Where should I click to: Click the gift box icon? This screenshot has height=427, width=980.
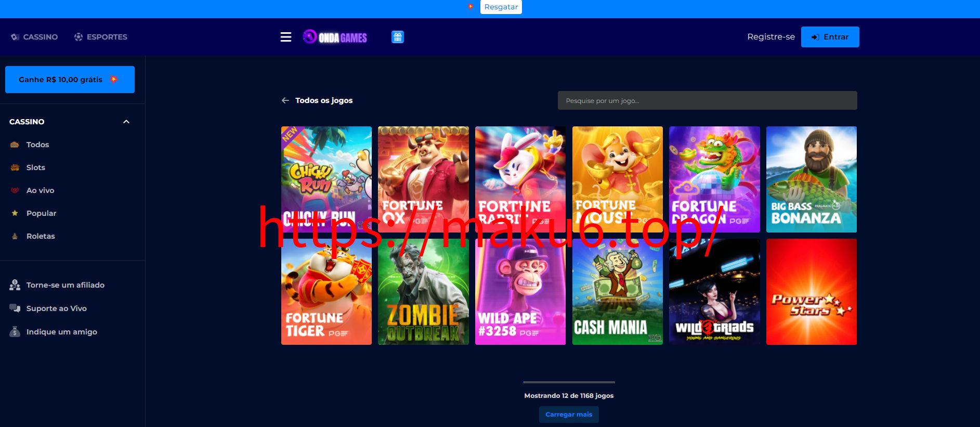click(398, 37)
